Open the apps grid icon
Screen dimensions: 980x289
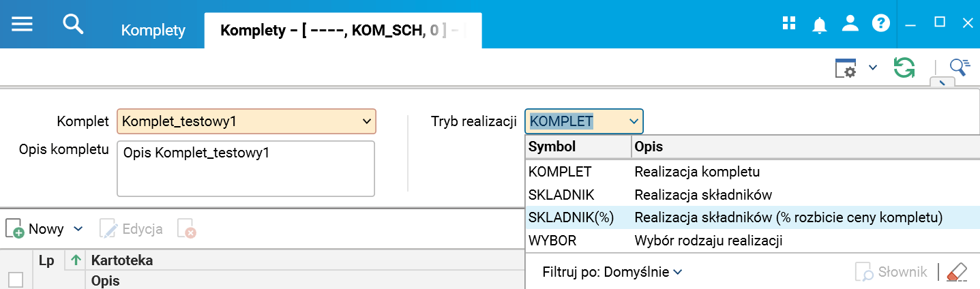[789, 23]
